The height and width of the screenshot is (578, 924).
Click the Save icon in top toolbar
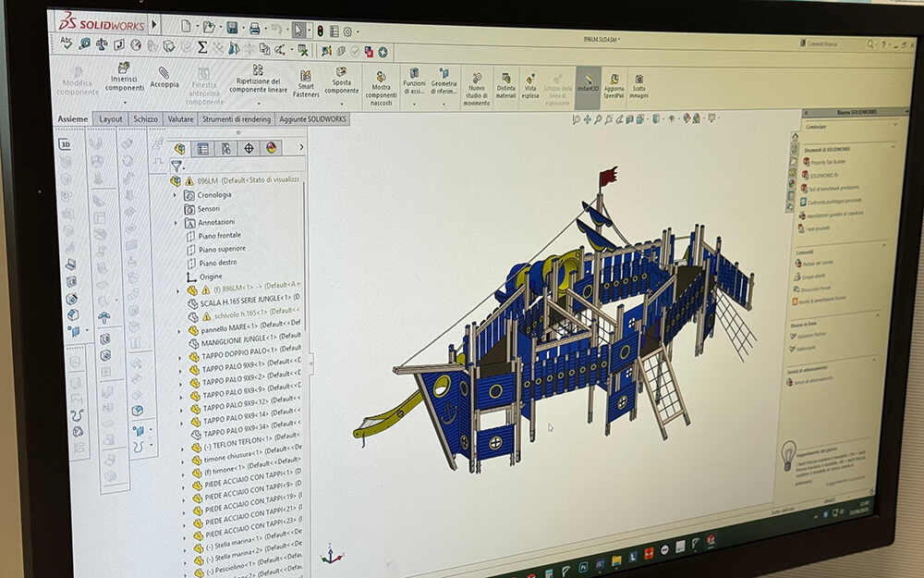[232, 28]
